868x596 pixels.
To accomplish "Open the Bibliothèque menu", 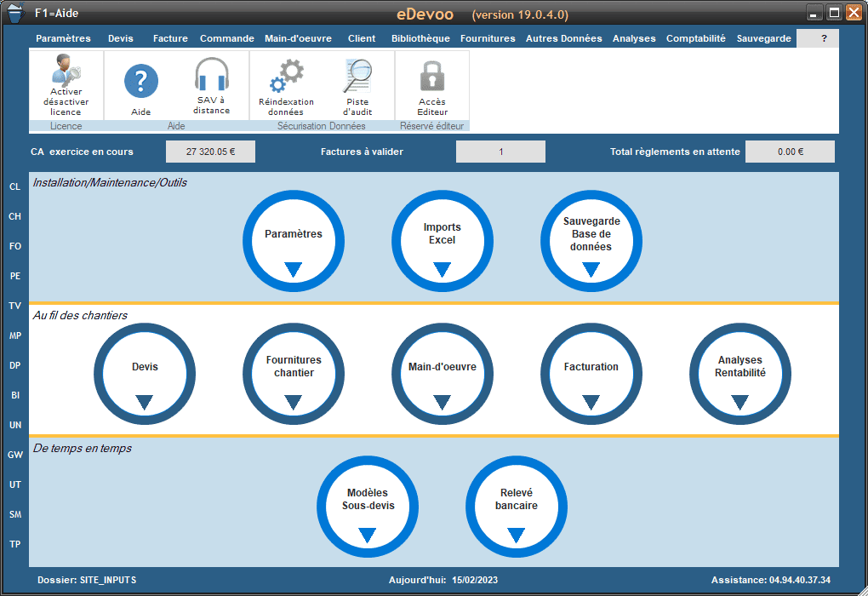I will [x=420, y=38].
